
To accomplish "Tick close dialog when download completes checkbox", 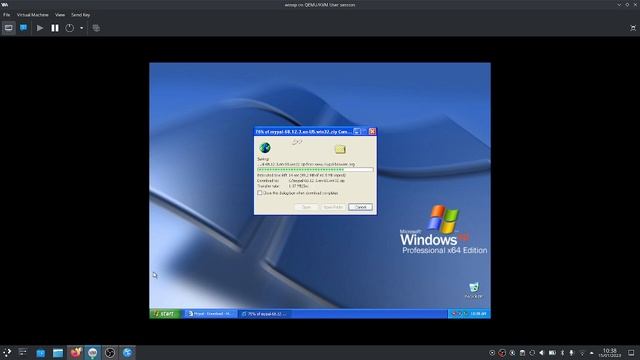I will [x=260, y=193].
